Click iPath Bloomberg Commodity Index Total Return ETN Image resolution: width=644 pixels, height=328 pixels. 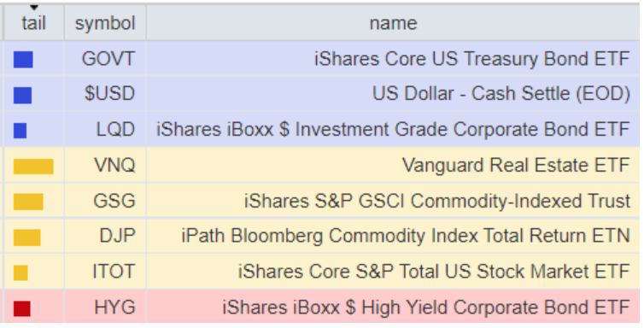click(x=406, y=236)
